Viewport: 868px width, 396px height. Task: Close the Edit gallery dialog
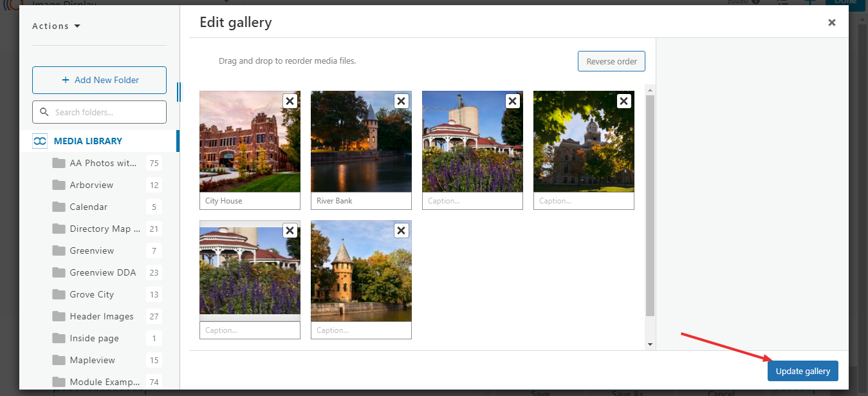[832, 23]
